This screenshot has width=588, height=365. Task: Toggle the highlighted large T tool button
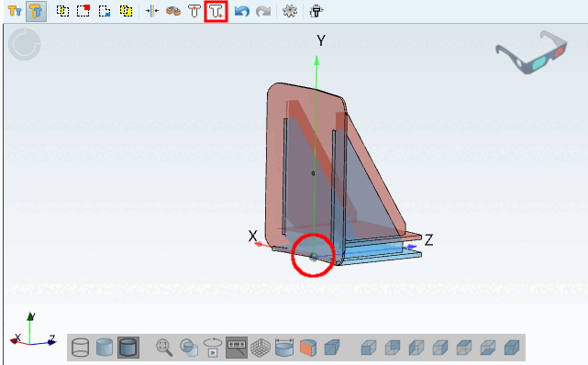[x=37, y=11]
